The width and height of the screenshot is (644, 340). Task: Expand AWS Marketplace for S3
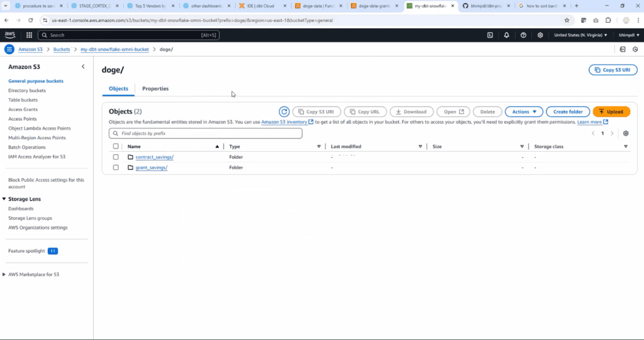(x=4, y=275)
